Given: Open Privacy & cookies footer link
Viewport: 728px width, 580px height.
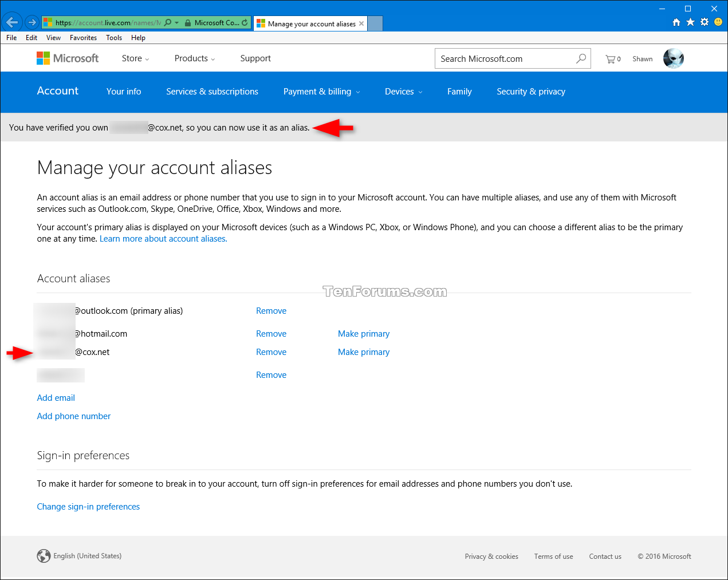Looking at the screenshot, I should [491, 557].
